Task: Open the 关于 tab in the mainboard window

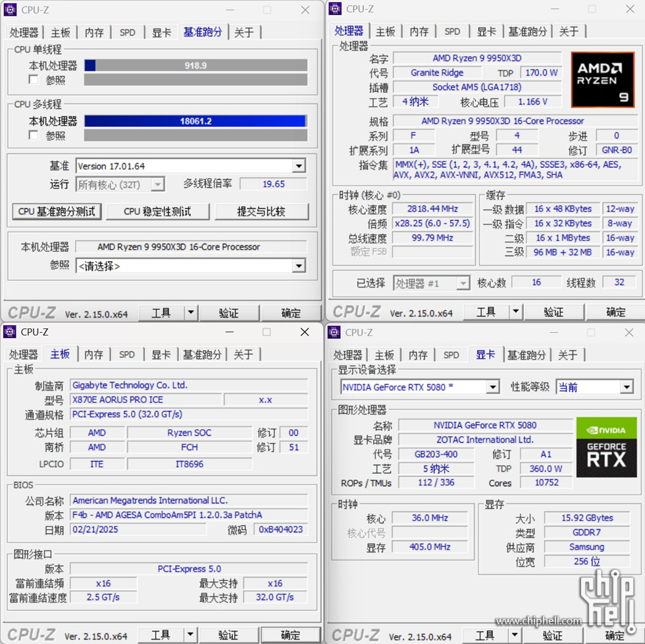Action: 244,355
